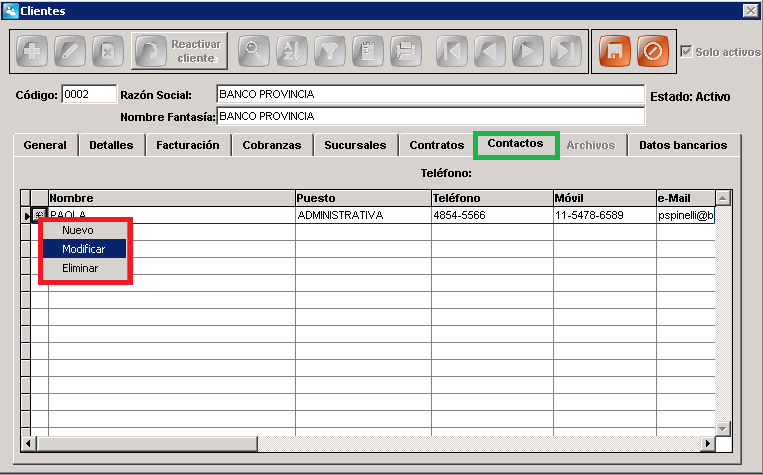Click the horizontal scroll left arrow
Viewport: 763px width, 475px height.
(28, 443)
